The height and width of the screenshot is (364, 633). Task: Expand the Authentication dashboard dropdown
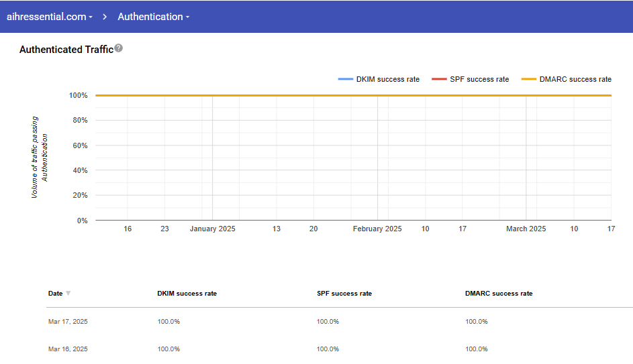(x=153, y=17)
